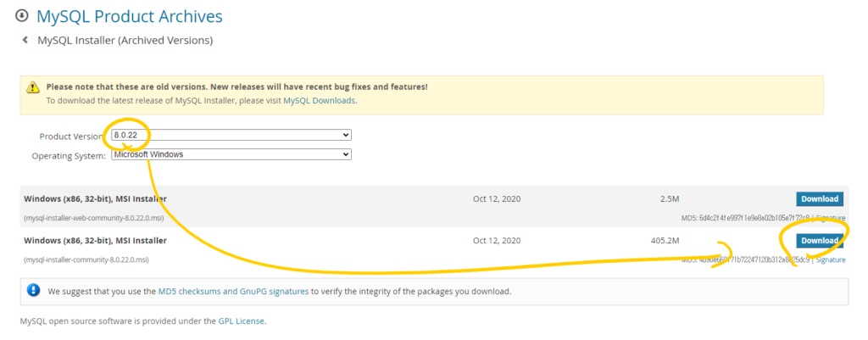Open Signature link for the 405.2M installer

(x=831, y=259)
